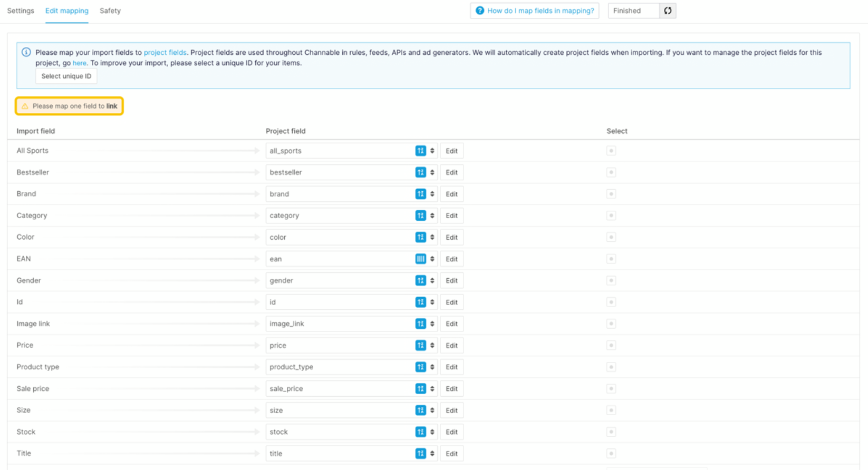868x470 pixels.
Task: Click Edit for the sale_price field
Action: point(452,388)
